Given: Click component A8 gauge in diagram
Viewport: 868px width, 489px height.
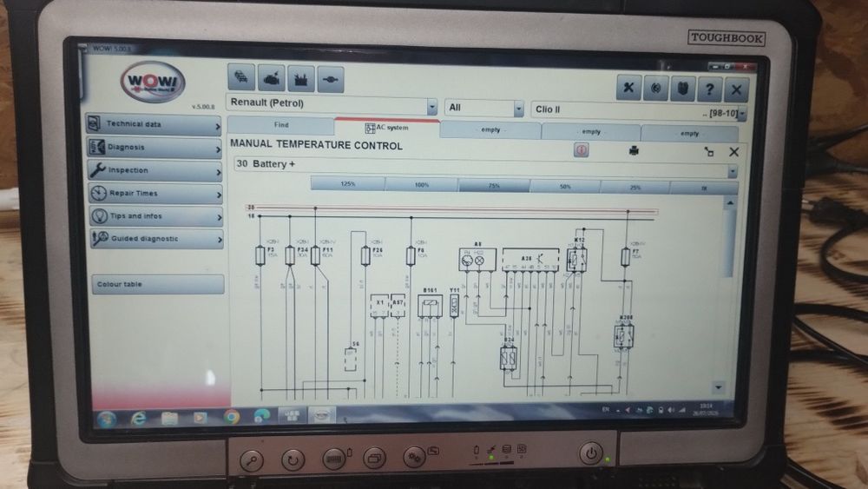Looking at the screenshot, I should [477, 260].
